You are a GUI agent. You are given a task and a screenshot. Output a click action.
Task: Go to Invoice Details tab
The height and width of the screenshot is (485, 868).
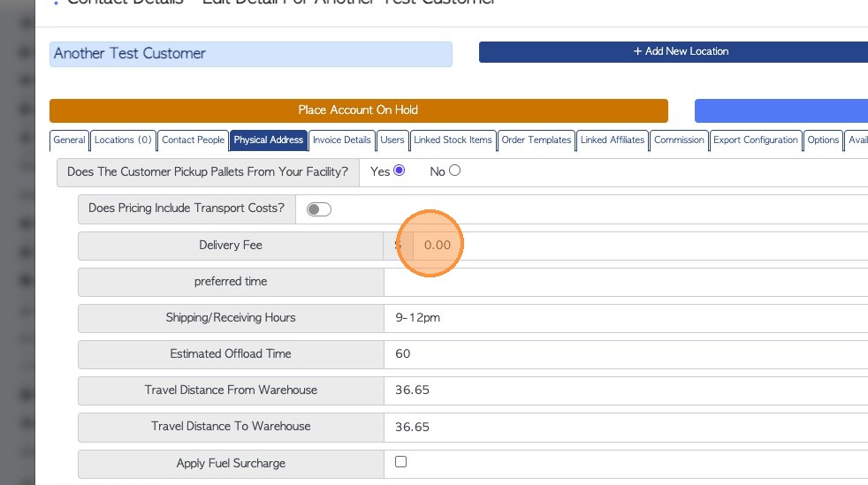342,140
